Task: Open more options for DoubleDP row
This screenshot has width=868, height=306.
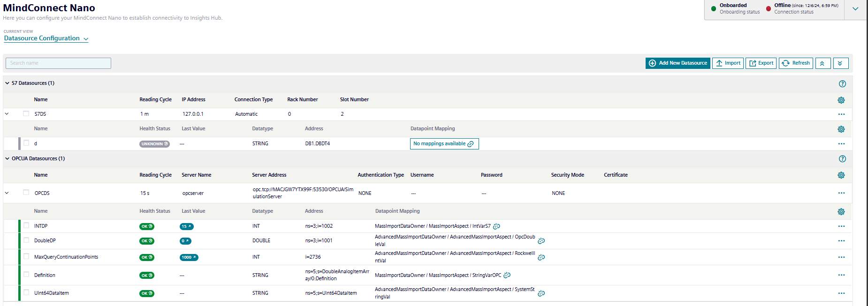Action: pyautogui.click(x=841, y=241)
